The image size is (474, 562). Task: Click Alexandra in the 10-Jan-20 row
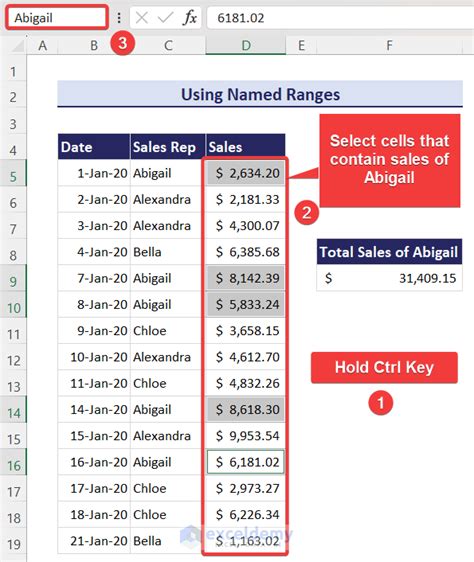pos(168,357)
